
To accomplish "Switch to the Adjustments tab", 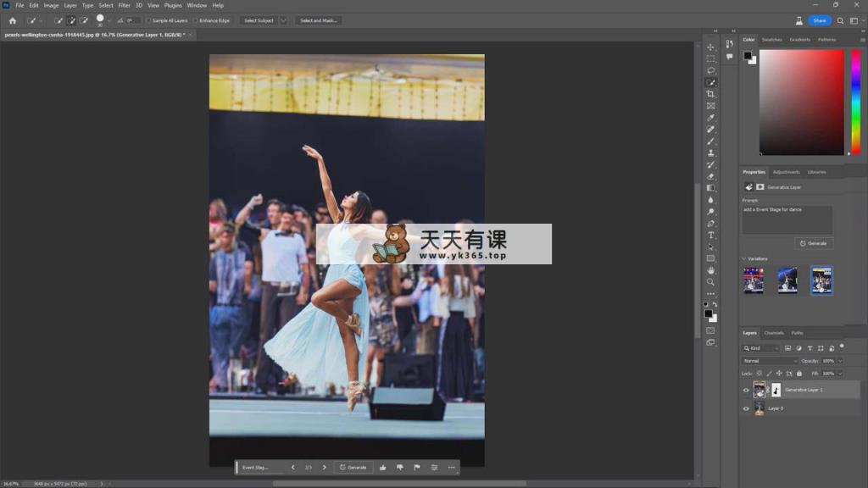I will pyautogui.click(x=786, y=172).
